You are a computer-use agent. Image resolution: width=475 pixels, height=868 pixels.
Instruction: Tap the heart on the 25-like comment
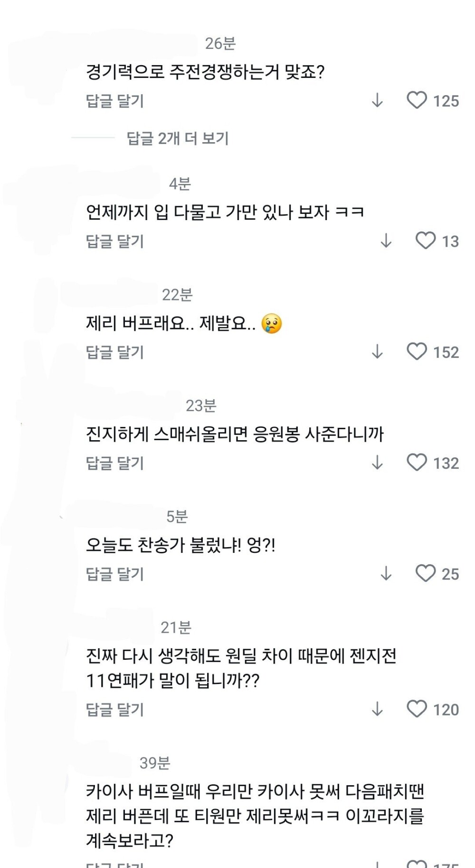click(425, 573)
